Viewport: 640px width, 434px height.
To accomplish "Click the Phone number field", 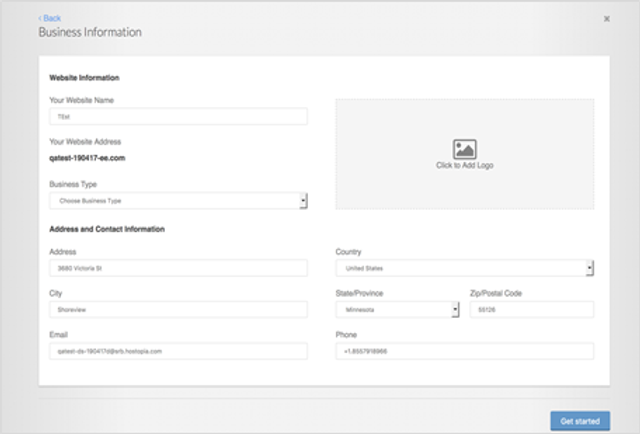I will click(x=464, y=351).
